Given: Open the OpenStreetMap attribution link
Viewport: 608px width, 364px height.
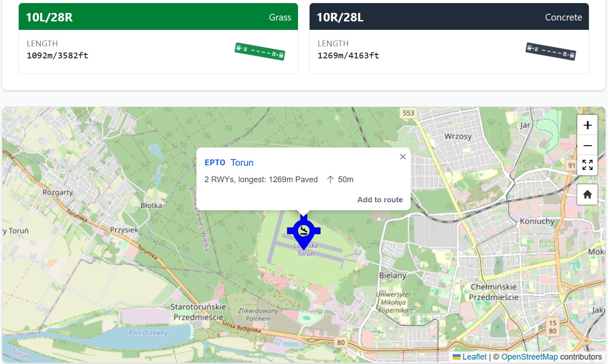Looking at the screenshot, I should click(x=529, y=357).
